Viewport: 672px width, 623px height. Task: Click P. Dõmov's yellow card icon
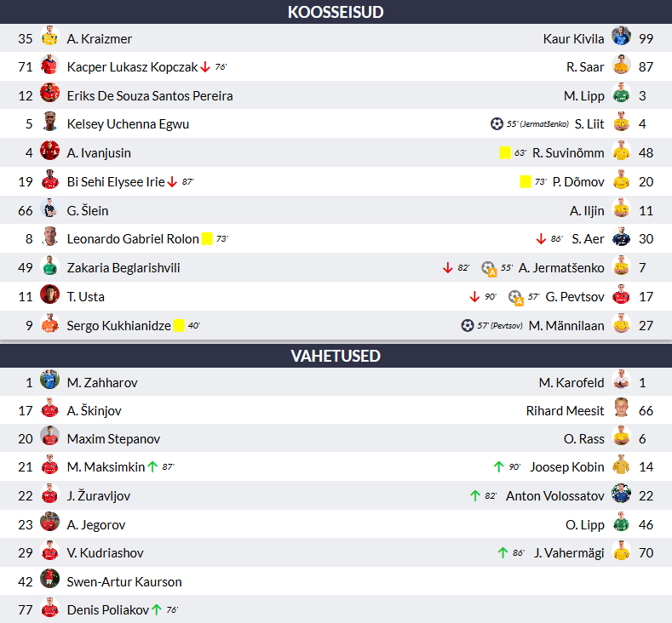point(525,182)
